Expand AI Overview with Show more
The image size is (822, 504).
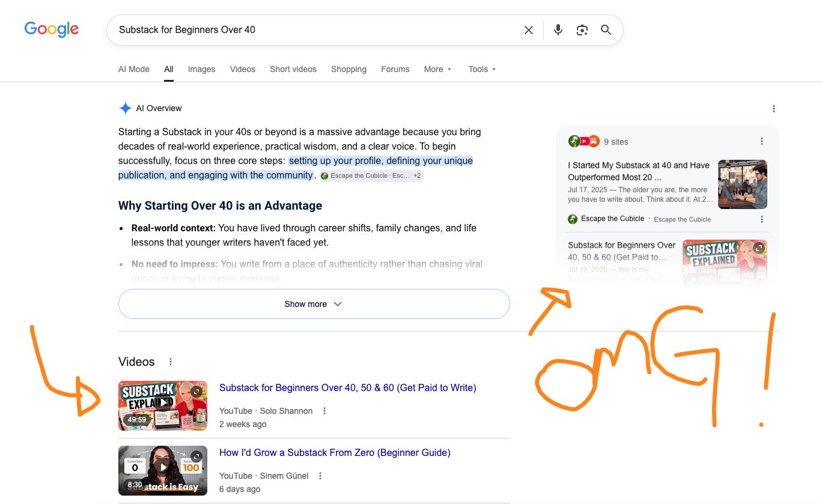pos(314,304)
